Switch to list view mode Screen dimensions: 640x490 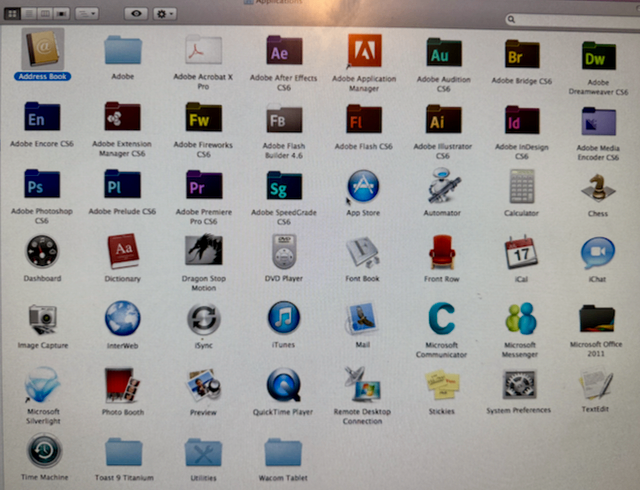pos(29,14)
